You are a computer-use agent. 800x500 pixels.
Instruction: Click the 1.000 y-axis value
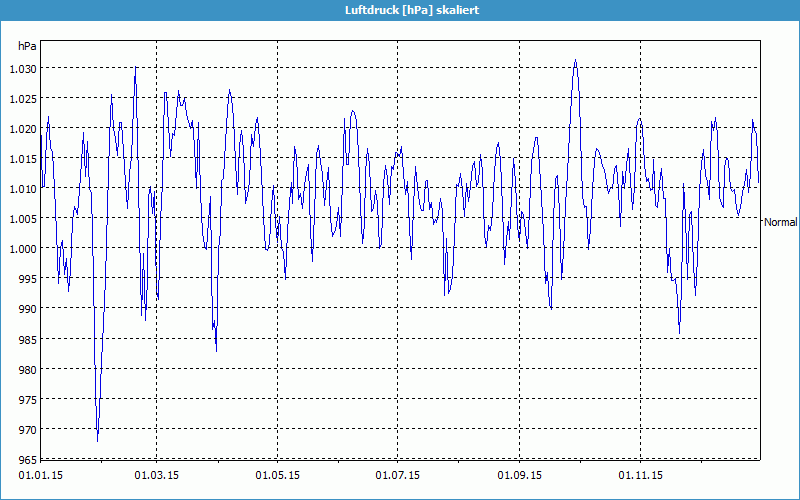click(x=22, y=248)
